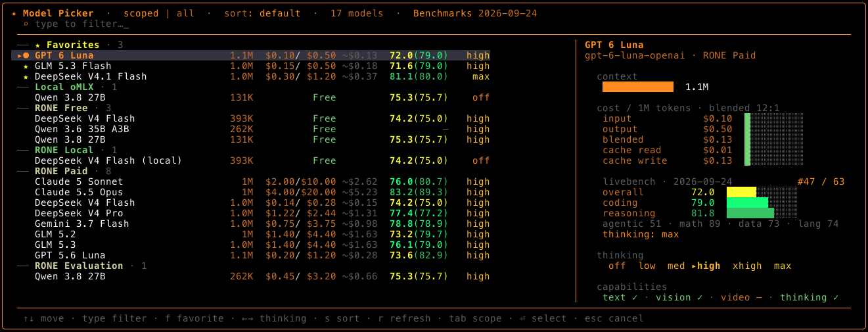Select Qwen 3.8 27B under RONE Evaluation
Viewport: 868px width, 332px height.
[x=251, y=276]
